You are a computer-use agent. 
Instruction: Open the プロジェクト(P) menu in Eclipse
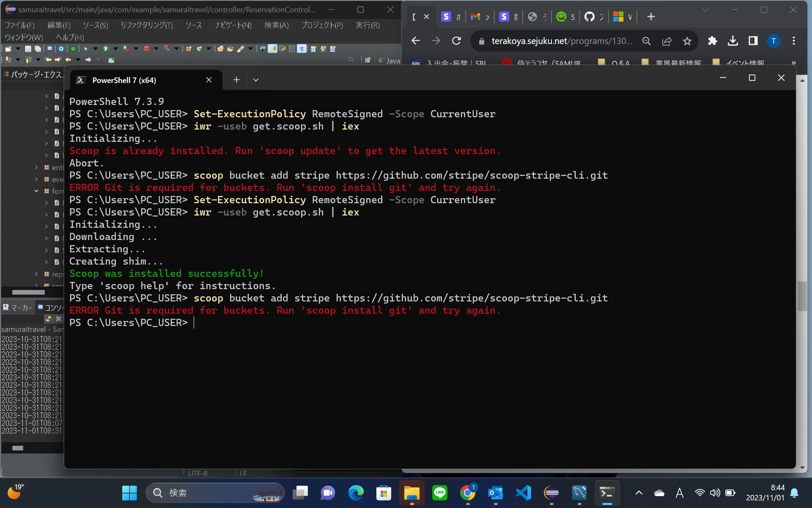pos(322,25)
